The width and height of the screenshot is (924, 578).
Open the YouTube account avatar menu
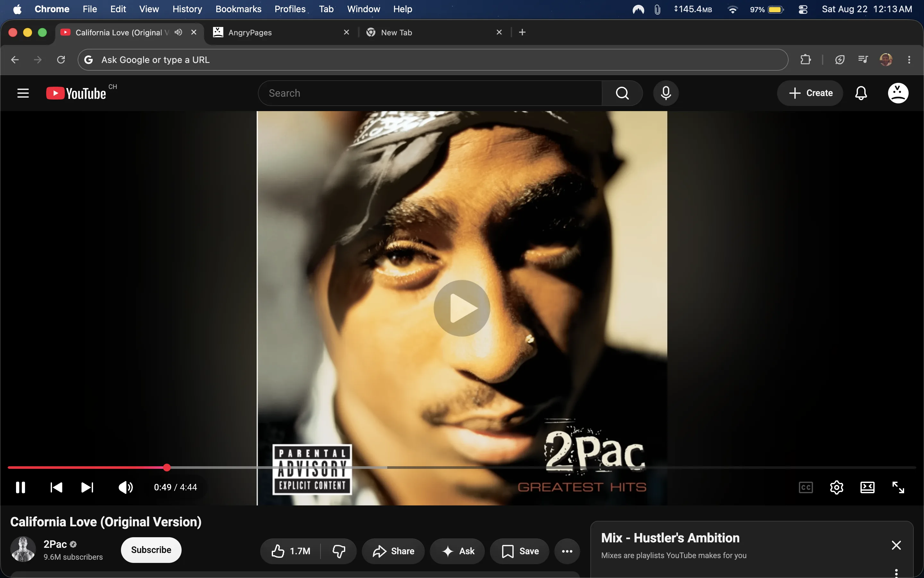(x=898, y=93)
